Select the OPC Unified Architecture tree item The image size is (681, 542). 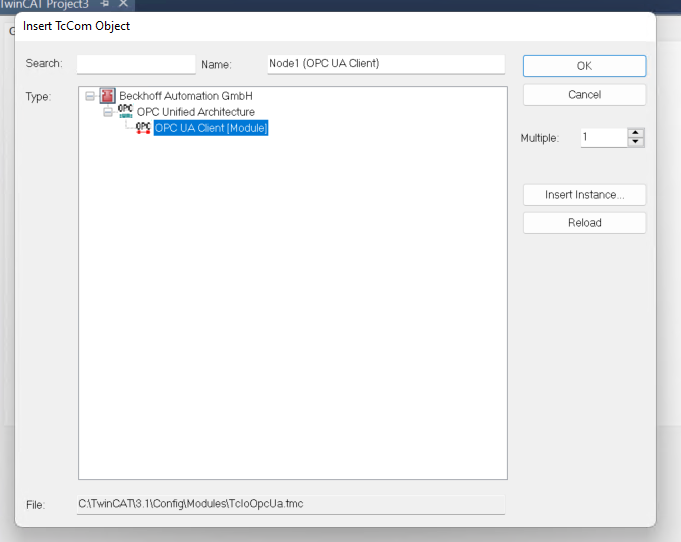pyautogui.click(x=196, y=112)
